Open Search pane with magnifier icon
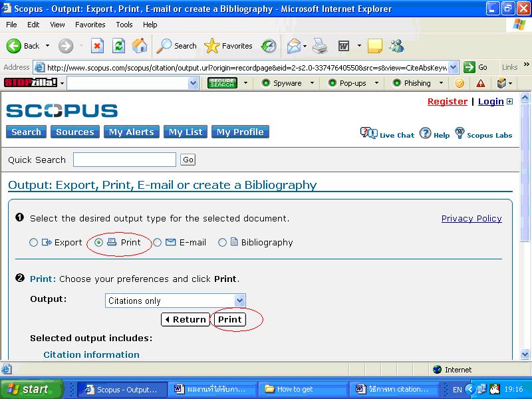The height and width of the screenshot is (399, 532). click(164, 46)
